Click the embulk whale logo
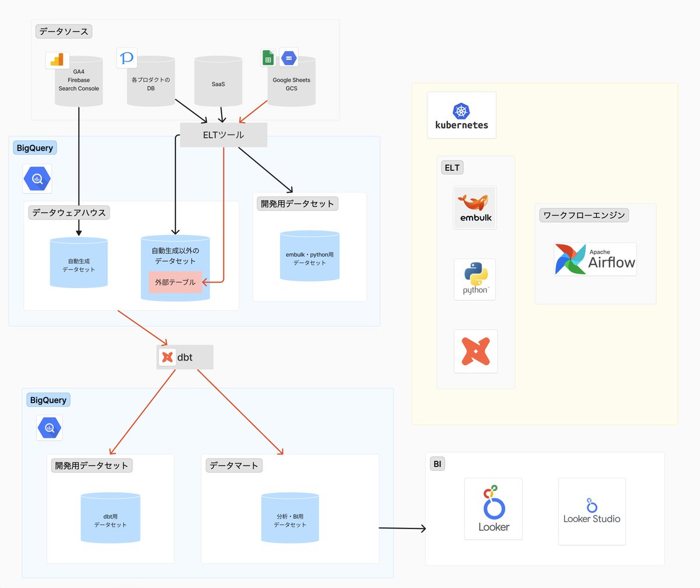The height and width of the screenshot is (588, 700). pos(475,208)
